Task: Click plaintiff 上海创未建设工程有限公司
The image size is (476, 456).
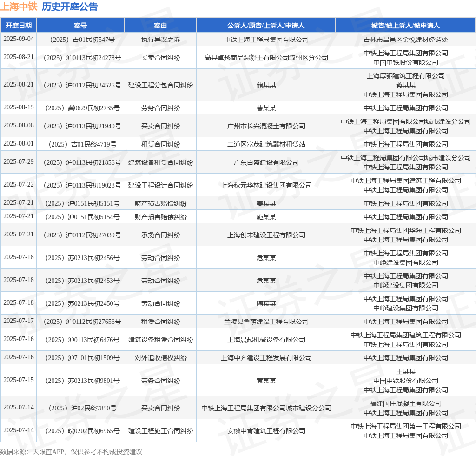Action: click(266, 235)
